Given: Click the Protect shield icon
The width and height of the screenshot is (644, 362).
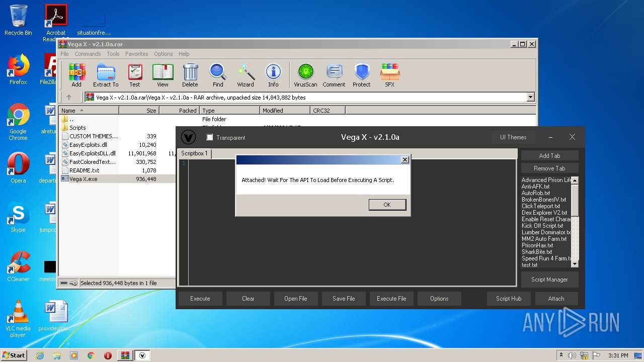Looking at the screenshot, I should [x=362, y=75].
